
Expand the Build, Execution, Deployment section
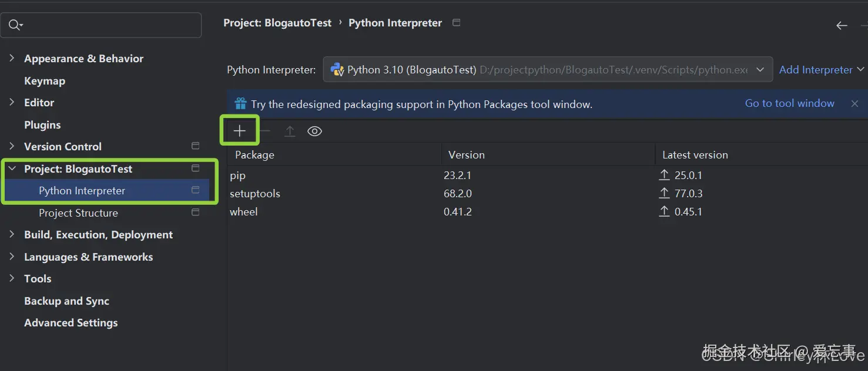point(12,234)
